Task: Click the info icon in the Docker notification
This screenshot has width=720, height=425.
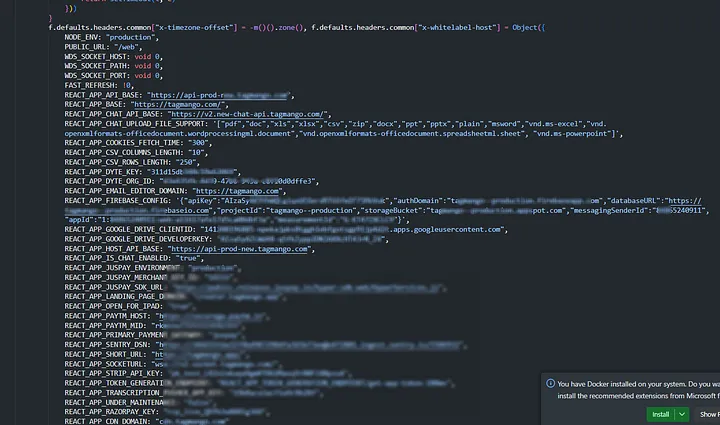Action: [x=550, y=383]
